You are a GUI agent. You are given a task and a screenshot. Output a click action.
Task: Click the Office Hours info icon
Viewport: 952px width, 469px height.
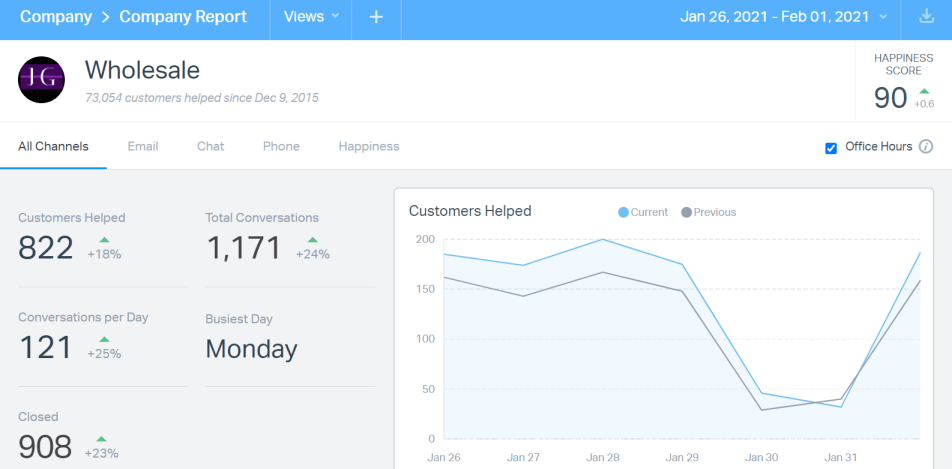point(926,147)
